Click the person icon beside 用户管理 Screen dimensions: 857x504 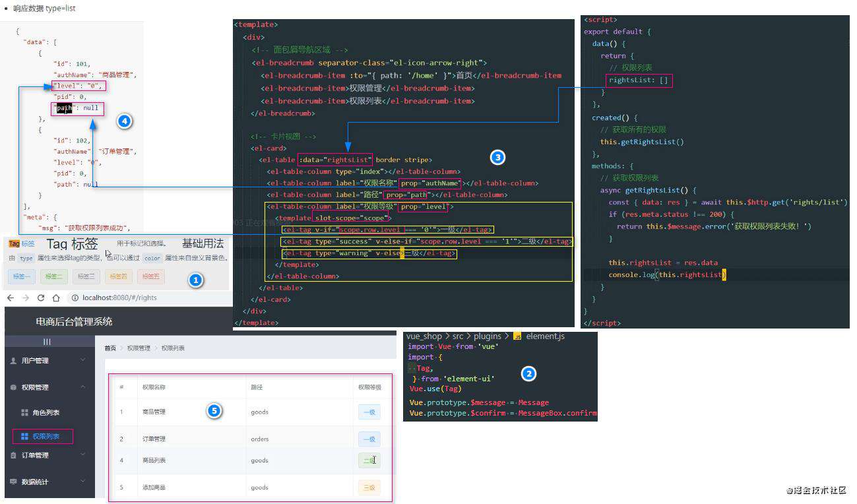(13, 361)
